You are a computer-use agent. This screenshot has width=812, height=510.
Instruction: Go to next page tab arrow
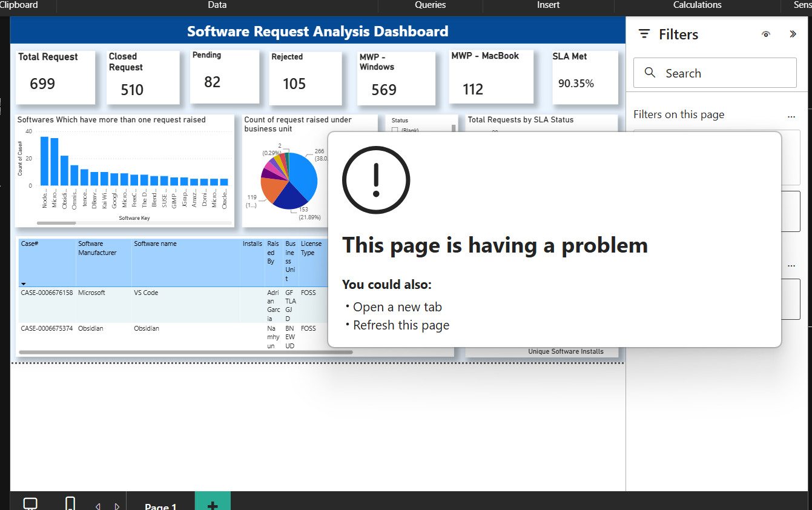[117, 506]
